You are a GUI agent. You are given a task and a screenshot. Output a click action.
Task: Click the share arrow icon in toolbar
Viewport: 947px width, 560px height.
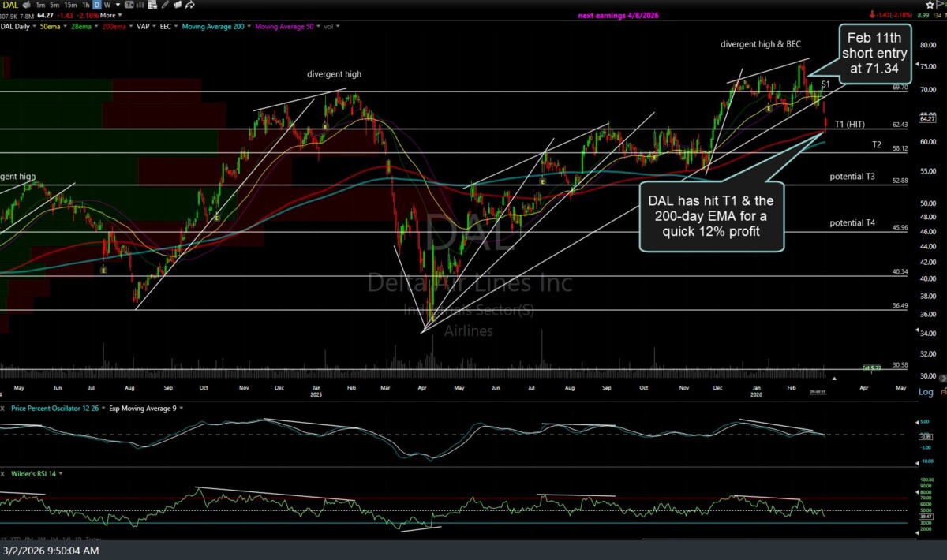pos(189,5)
